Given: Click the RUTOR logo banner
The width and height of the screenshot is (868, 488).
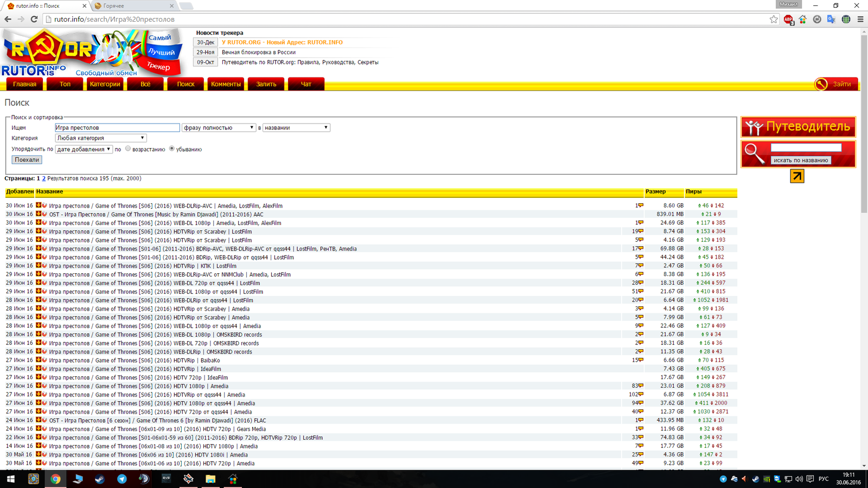Looking at the screenshot, I should (92, 53).
